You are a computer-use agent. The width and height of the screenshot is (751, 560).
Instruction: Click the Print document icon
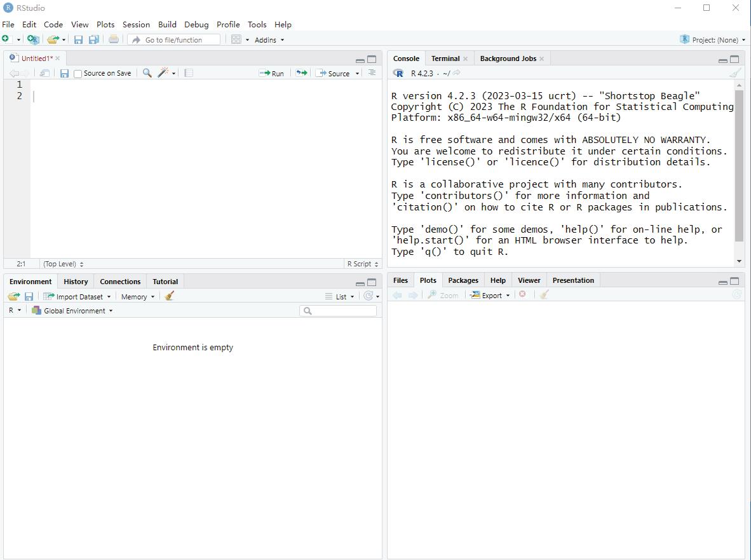click(113, 39)
